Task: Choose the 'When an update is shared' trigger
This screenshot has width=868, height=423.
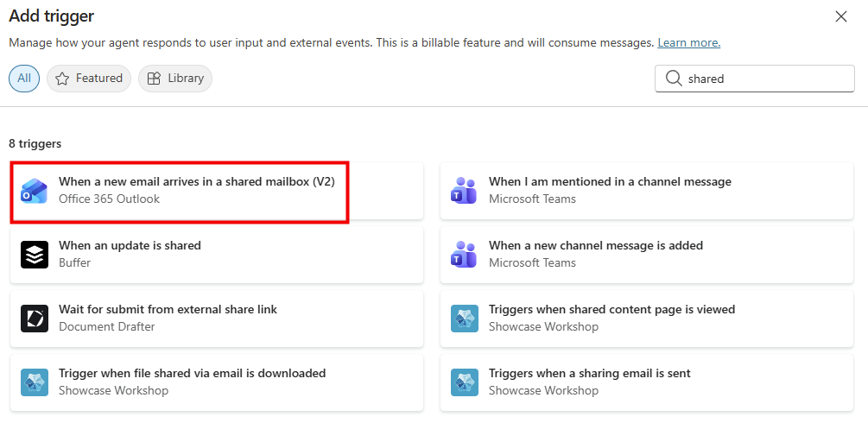Action: [130, 246]
